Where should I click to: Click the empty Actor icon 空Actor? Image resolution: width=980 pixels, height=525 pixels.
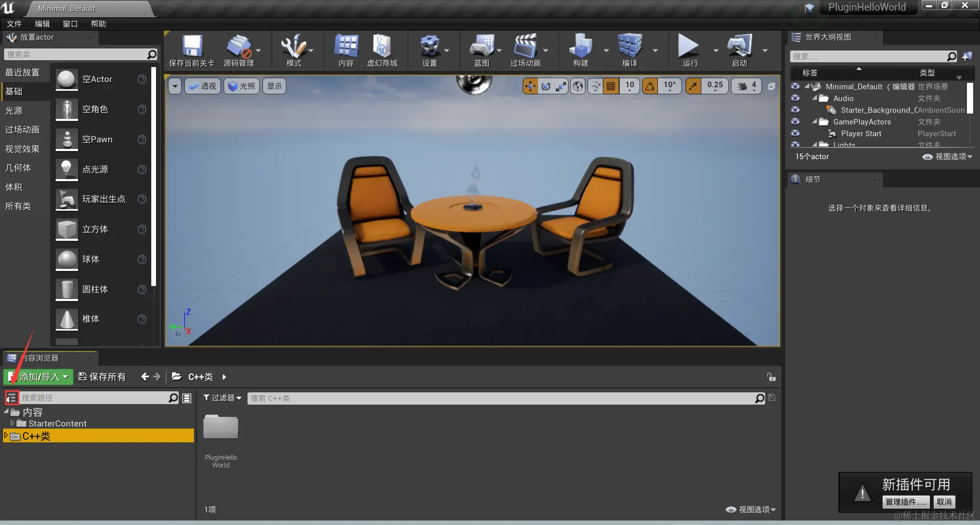coord(67,80)
